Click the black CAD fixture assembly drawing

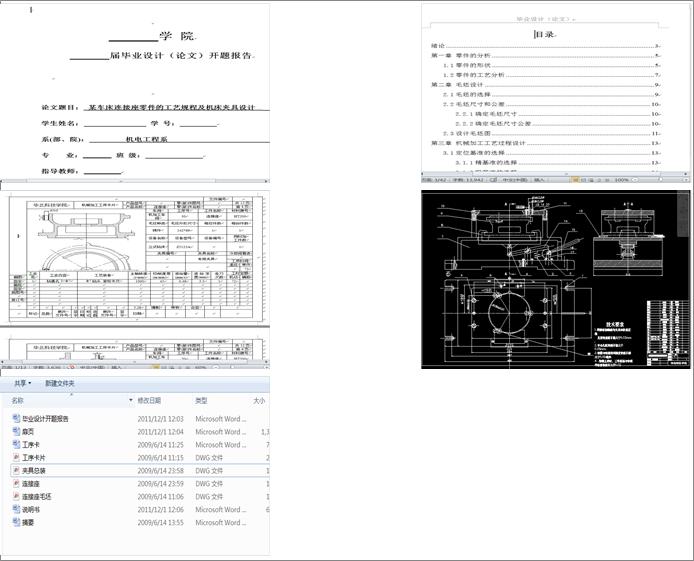555,278
